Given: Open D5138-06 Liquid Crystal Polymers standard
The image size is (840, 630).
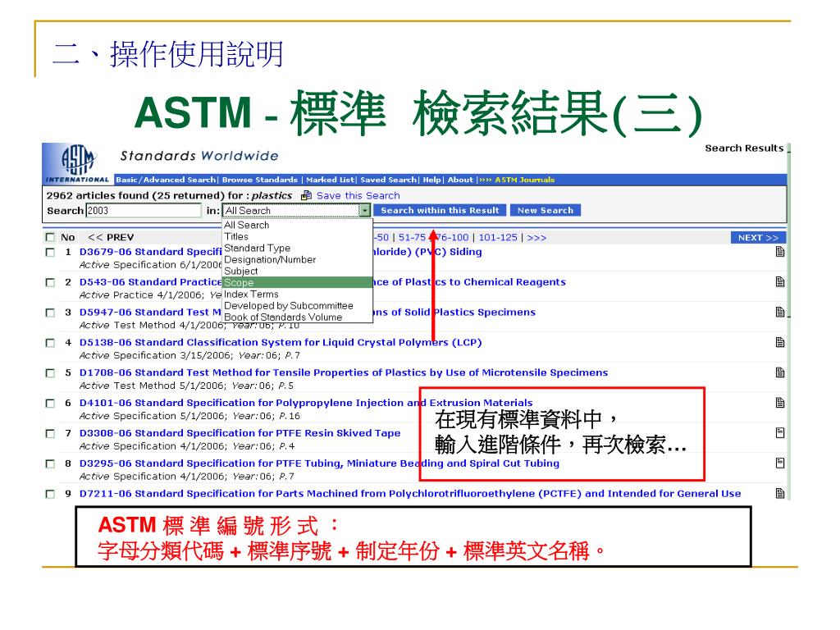Looking at the screenshot, I should tap(281, 342).
